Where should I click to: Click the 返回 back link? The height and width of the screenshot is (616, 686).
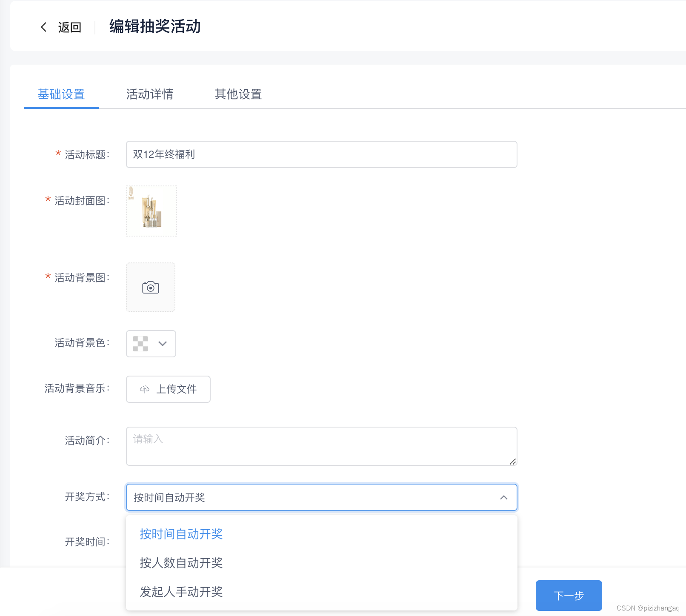(69, 27)
